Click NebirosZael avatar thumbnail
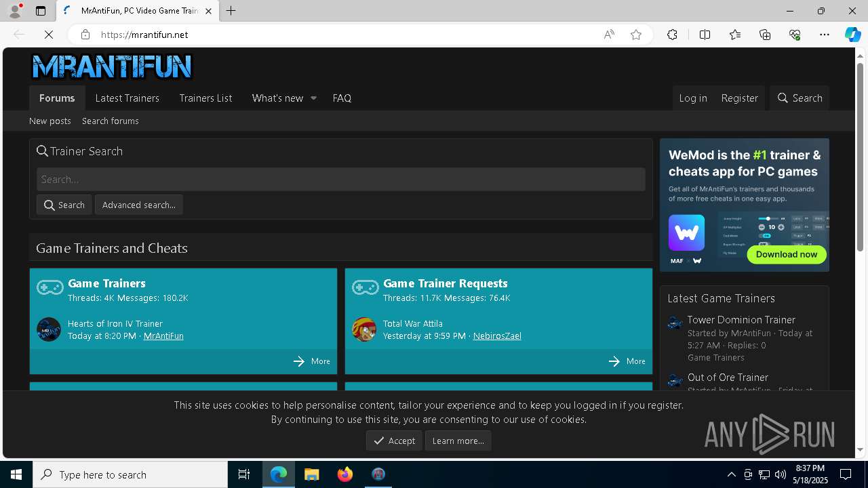This screenshot has width=868, height=488. coord(364,329)
